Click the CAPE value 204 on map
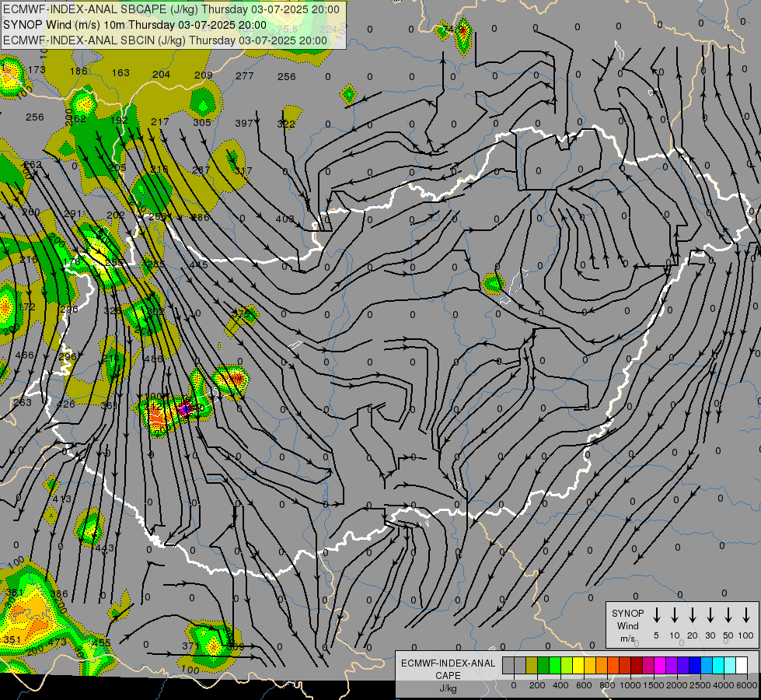Viewport: 761px width, 700px height. pyautogui.click(x=161, y=75)
